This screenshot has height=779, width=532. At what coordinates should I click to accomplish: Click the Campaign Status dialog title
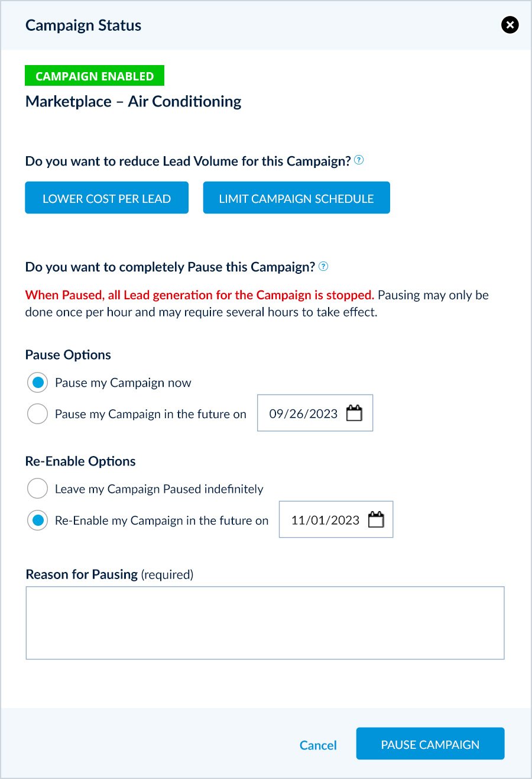[x=83, y=25]
